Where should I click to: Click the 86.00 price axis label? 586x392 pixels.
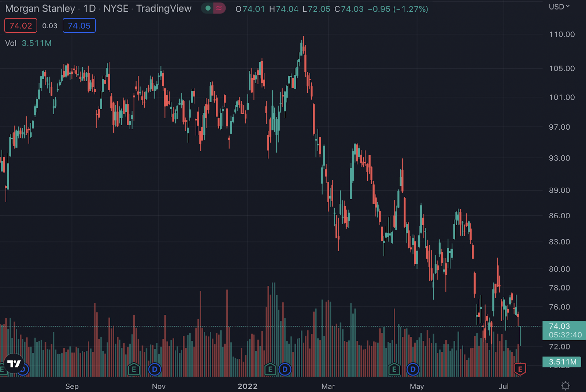point(559,216)
